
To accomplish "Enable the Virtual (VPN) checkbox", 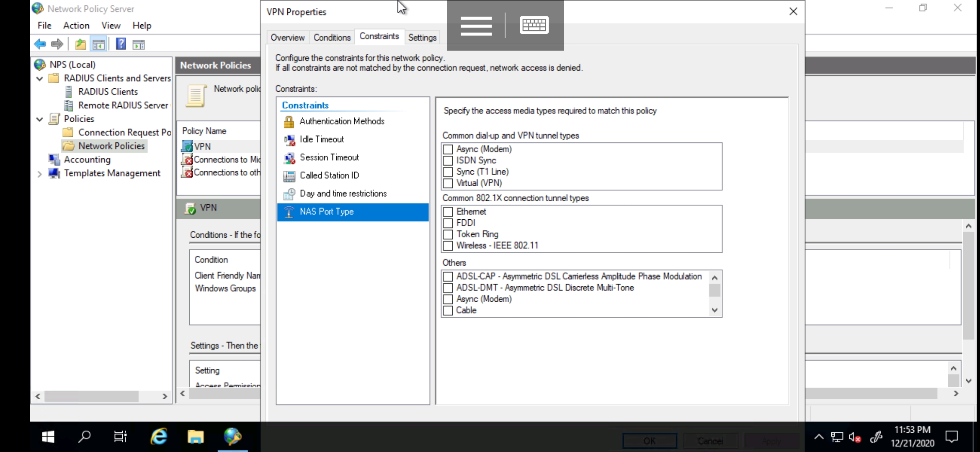I will 448,183.
